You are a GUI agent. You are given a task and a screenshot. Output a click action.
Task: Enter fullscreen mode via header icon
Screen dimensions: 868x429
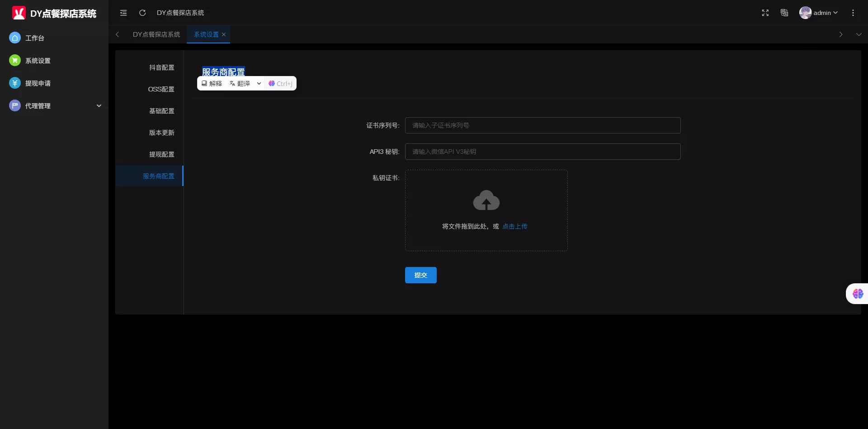[765, 13]
